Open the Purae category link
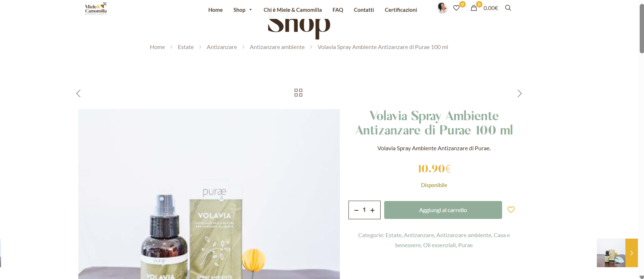The height and width of the screenshot is (279, 644). pos(465,245)
